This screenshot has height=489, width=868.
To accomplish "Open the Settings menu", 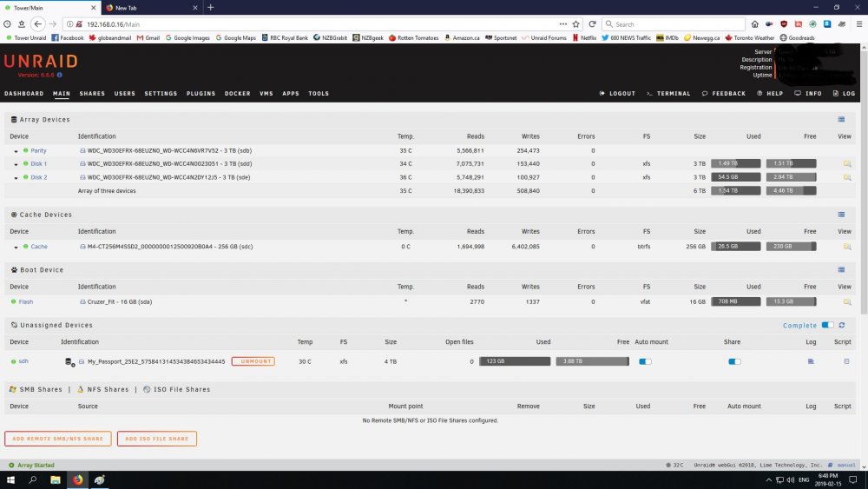I will click(161, 94).
